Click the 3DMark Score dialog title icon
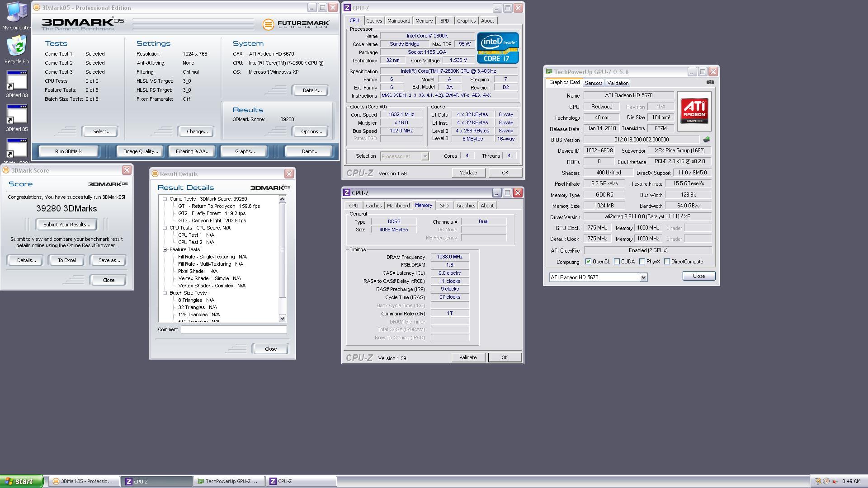 pos(6,170)
